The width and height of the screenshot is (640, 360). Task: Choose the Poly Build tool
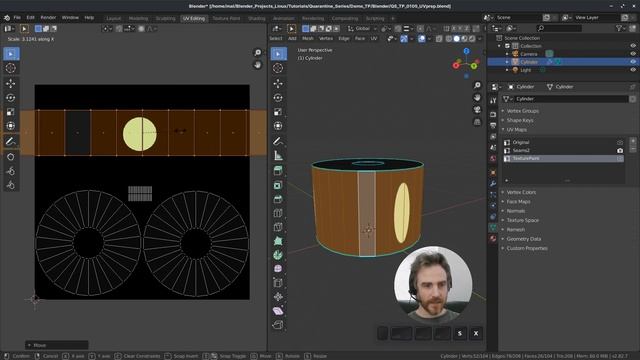278,241
